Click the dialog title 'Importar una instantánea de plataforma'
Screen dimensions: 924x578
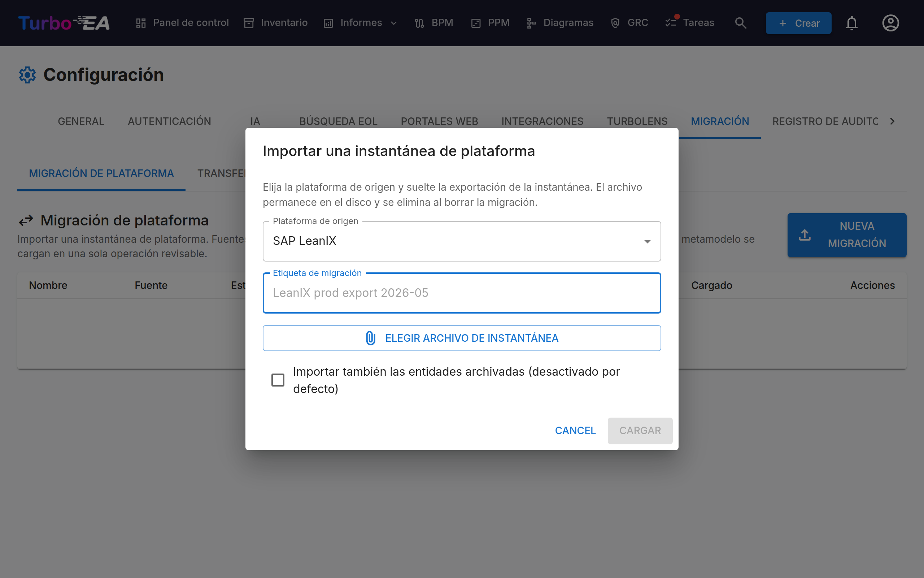coord(398,151)
